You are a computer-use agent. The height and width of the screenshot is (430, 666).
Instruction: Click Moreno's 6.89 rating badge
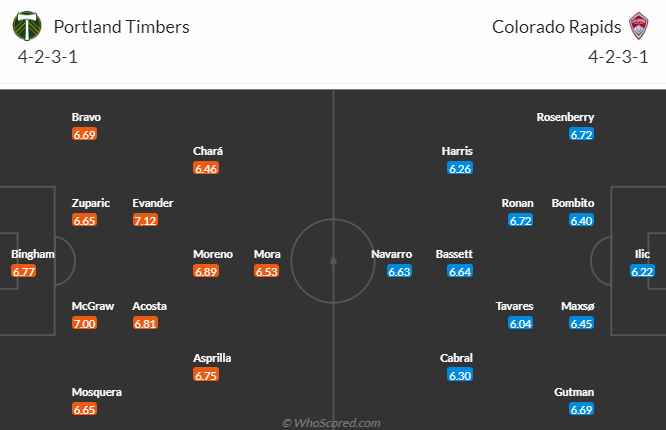206,271
